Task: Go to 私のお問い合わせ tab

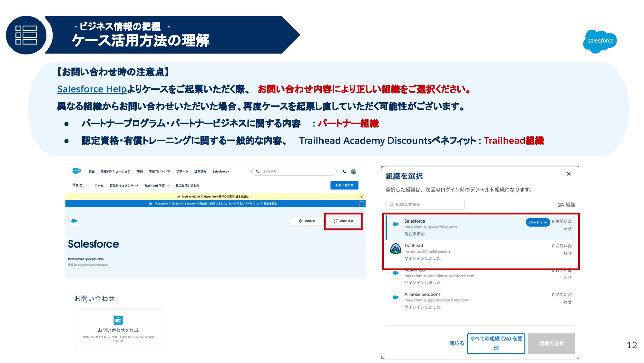Action: click(x=187, y=186)
